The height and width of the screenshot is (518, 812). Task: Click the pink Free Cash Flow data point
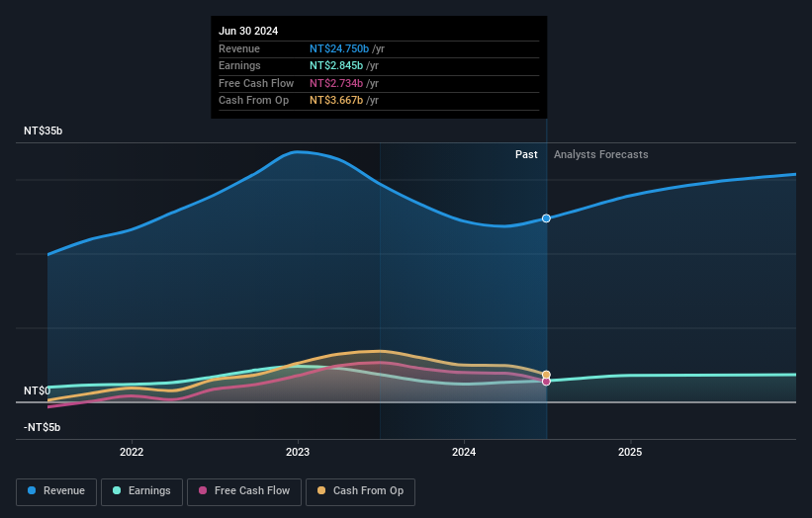click(x=546, y=382)
